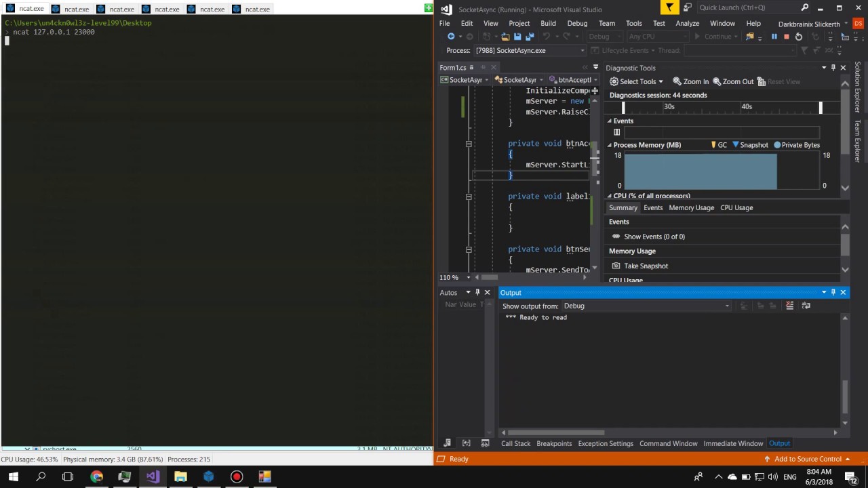868x488 pixels.
Task: Click the Save file toolbar icon
Action: 517,37
